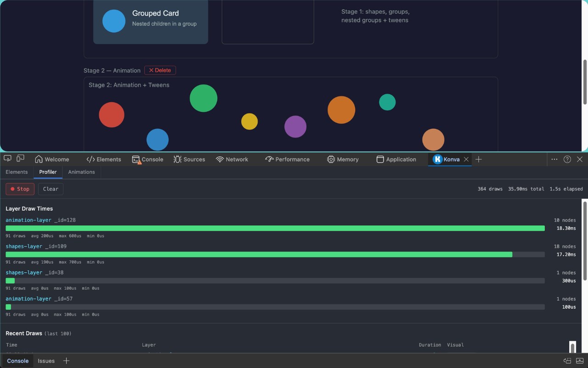The height and width of the screenshot is (368, 588).
Task: Open the DevTools more options ellipsis
Action: click(554, 159)
